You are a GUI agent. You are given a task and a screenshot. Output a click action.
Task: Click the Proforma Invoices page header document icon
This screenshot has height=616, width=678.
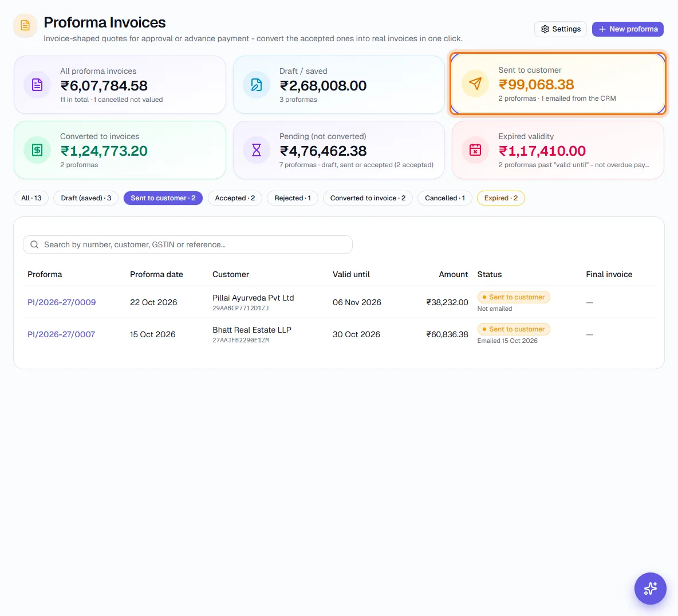pos(25,26)
